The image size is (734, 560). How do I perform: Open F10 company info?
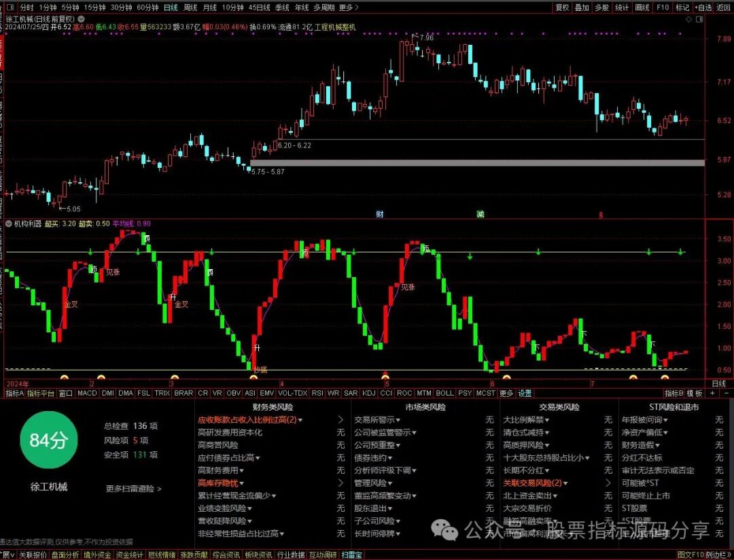point(663,7)
